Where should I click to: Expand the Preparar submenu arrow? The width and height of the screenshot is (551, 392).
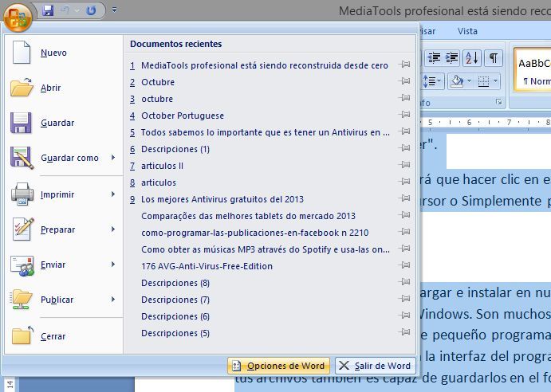tap(113, 229)
